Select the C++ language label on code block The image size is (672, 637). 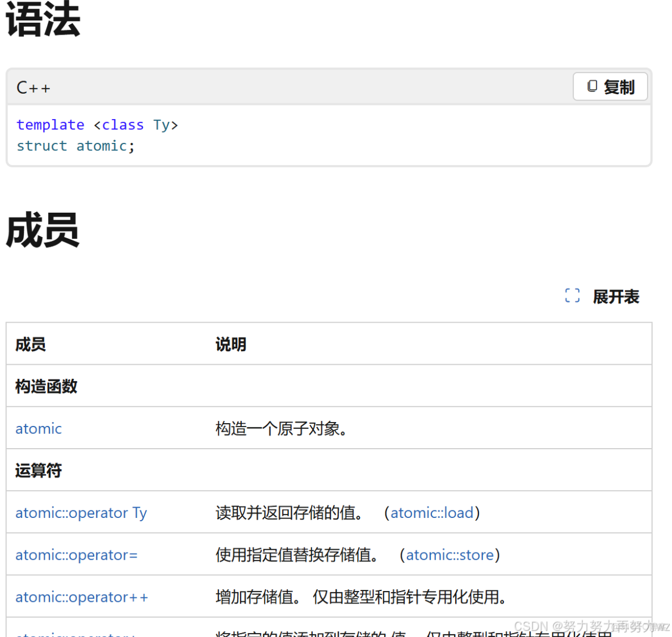[x=33, y=87]
